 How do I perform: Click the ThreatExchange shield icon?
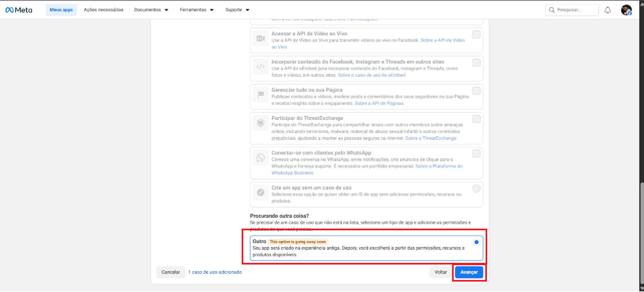pyautogui.click(x=260, y=123)
